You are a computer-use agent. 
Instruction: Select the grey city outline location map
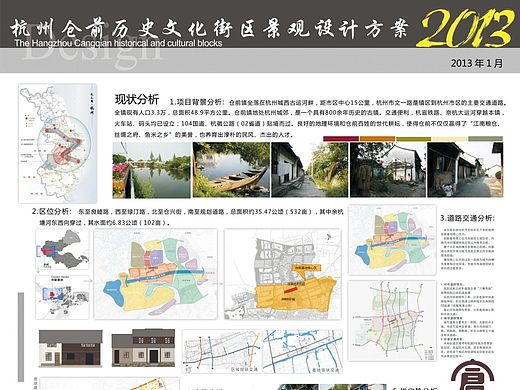(62, 249)
